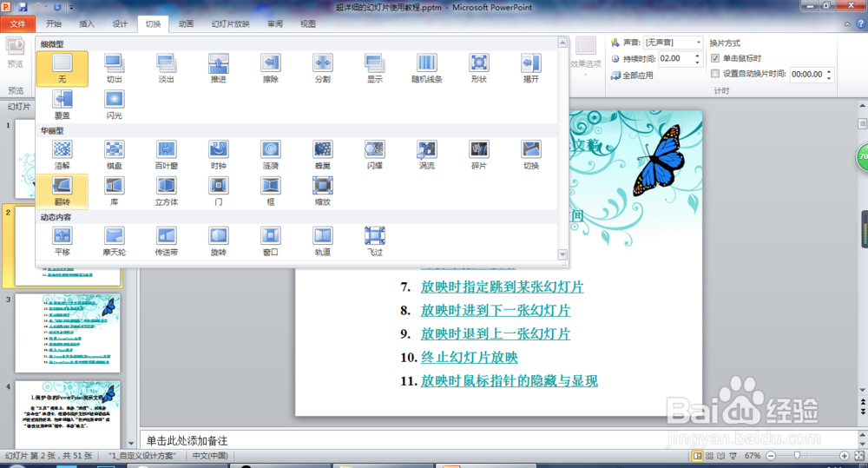
Task: Click the 预览 preview button
Action: [x=15, y=53]
